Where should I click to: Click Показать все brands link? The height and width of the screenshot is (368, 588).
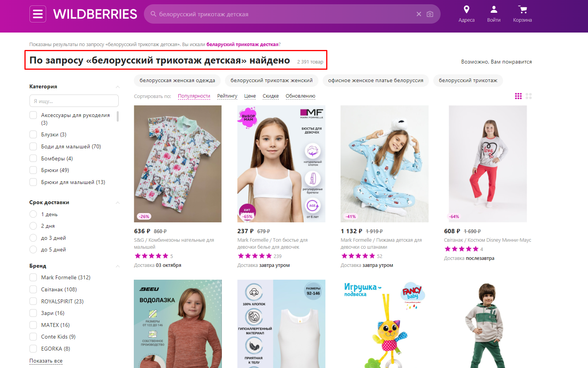point(46,361)
